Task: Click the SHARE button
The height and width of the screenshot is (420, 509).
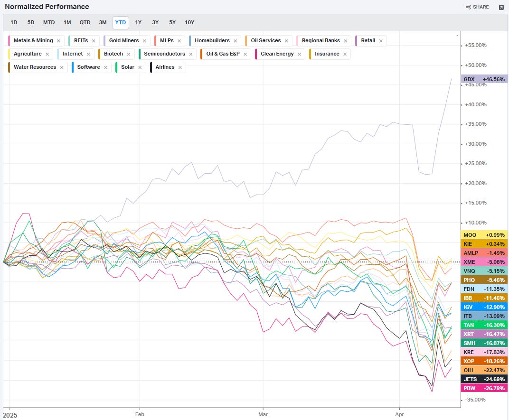Action: 477,7
